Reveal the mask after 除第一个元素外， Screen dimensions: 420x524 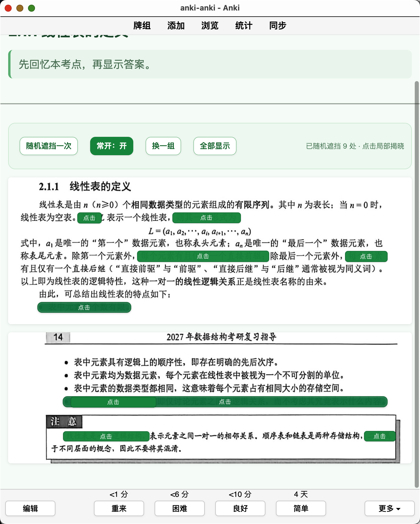coord(203,256)
